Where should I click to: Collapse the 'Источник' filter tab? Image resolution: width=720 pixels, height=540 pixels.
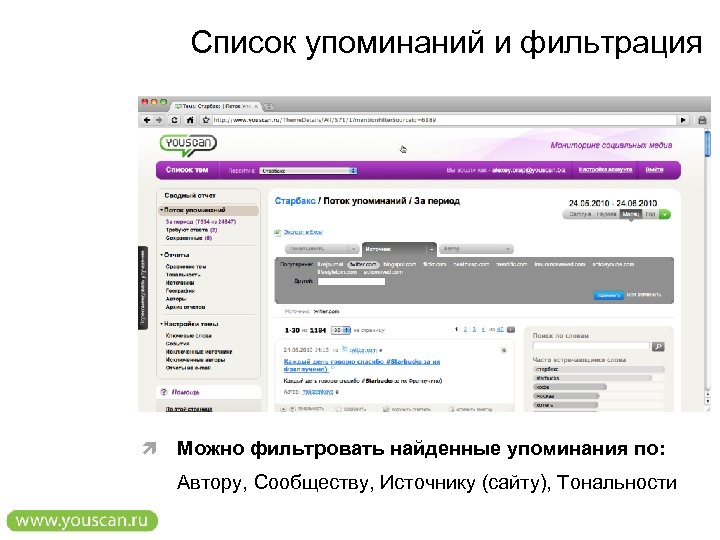pos(432,249)
